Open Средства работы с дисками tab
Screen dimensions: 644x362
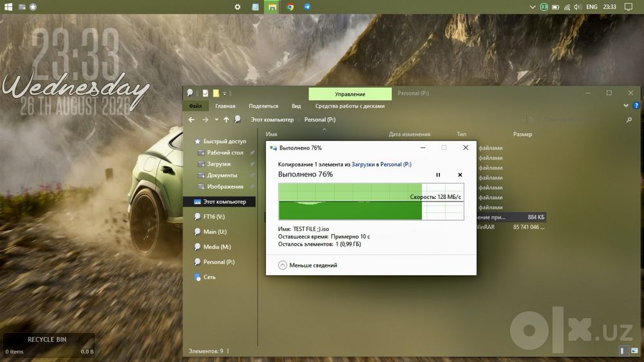350,106
